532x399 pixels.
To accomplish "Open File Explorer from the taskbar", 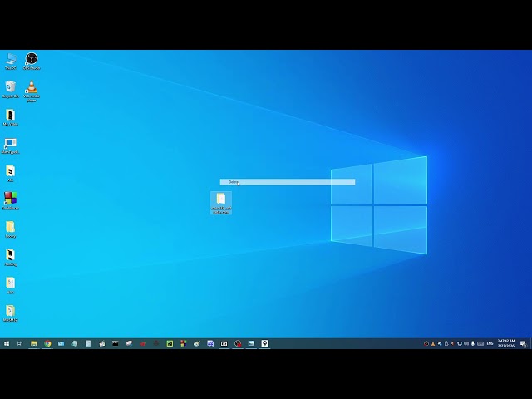I will coord(34,343).
